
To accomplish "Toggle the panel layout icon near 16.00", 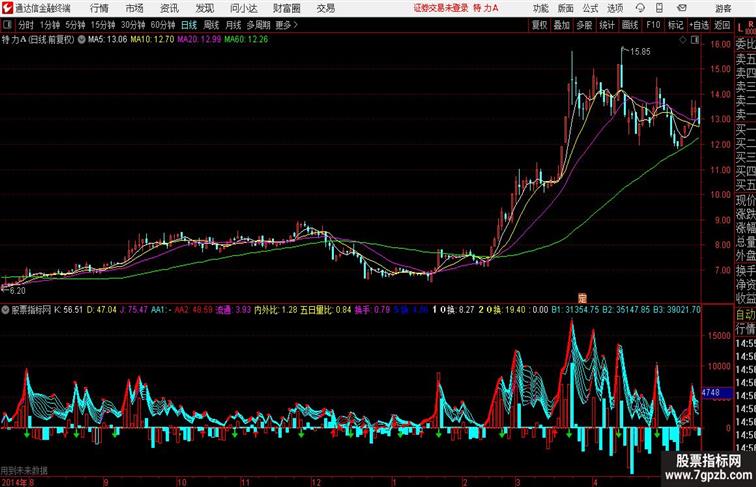I will coord(695,40).
